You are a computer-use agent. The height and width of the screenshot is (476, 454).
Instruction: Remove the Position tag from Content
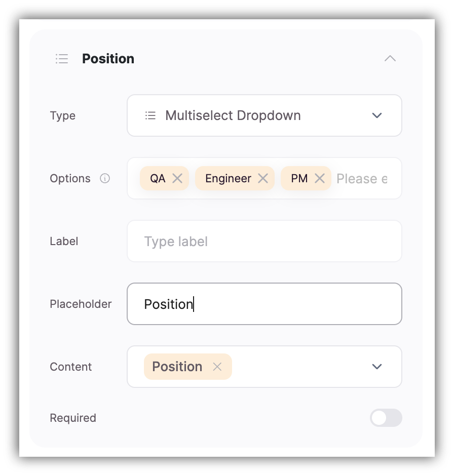[218, 367]
